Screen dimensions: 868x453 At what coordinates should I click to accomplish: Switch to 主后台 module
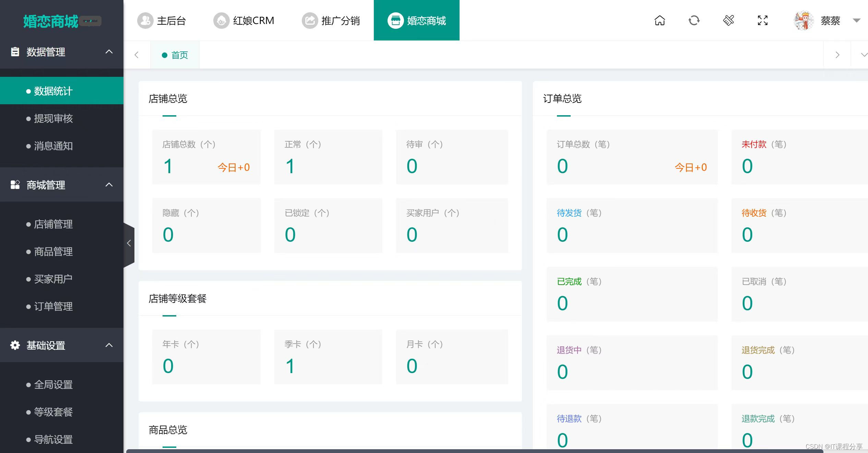point(162,21)
